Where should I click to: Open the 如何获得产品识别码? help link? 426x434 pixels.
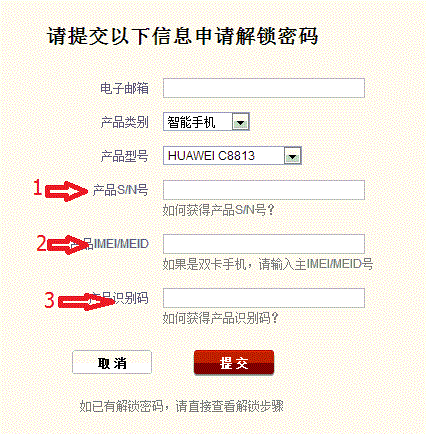click(220, 318)
